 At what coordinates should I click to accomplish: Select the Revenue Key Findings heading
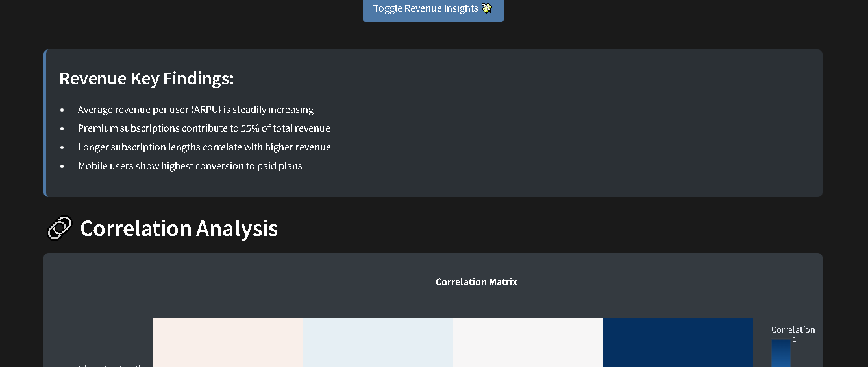[146, 78]
